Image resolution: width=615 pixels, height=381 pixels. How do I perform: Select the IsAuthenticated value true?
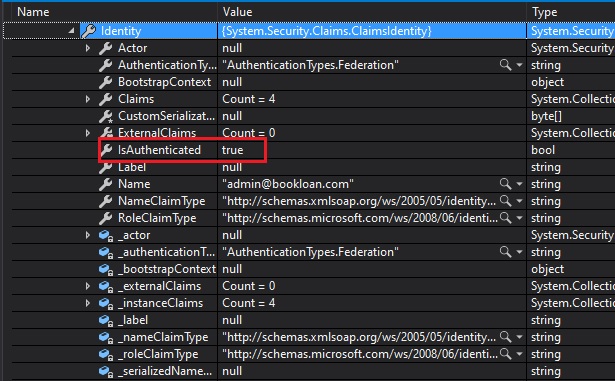click(233, 150)
